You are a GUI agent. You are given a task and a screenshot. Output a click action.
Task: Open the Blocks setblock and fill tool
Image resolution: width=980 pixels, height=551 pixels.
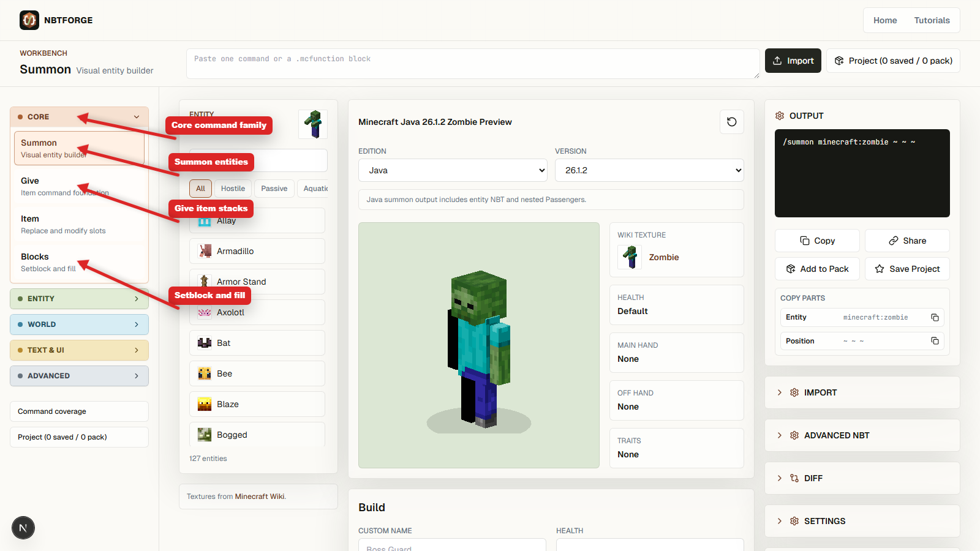tap(79, 262)
